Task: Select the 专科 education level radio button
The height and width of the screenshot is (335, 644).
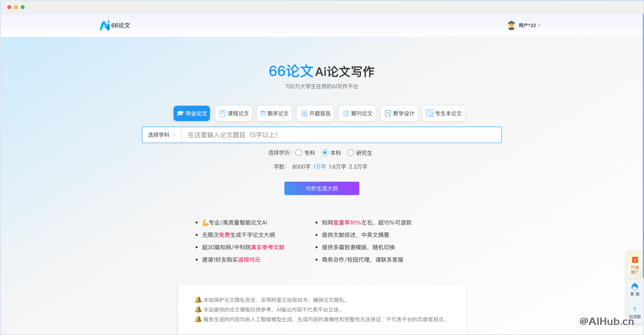Action: 298,153
